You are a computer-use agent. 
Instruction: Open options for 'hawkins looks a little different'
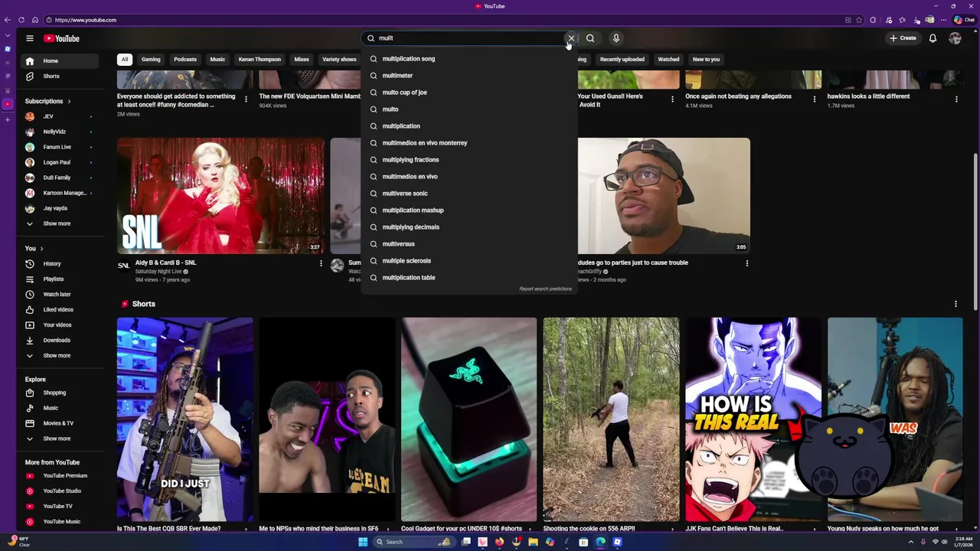click(x=956, y=99)
